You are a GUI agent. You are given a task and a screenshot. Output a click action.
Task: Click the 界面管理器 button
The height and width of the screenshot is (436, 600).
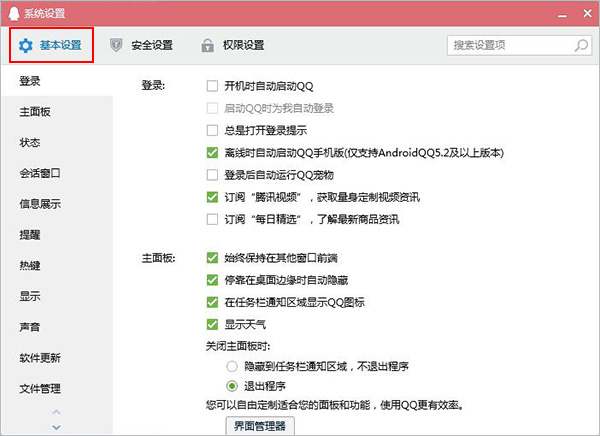260,426
